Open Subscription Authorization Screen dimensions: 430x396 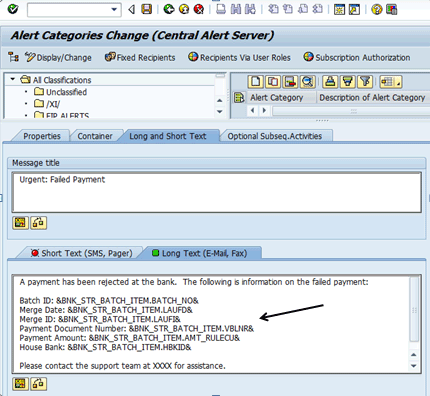coord(357,57)
